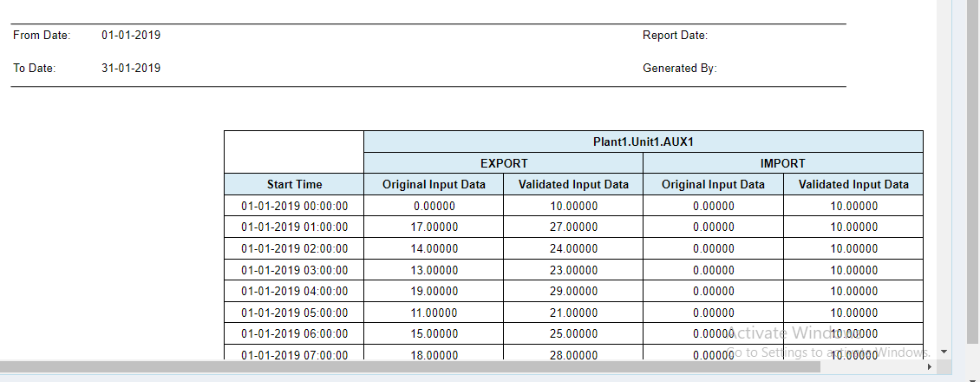Click the inner vertical scrollbar down arrow
This screenshot has height=382, width=980.
pyautogui.click(x=944, y=351)
